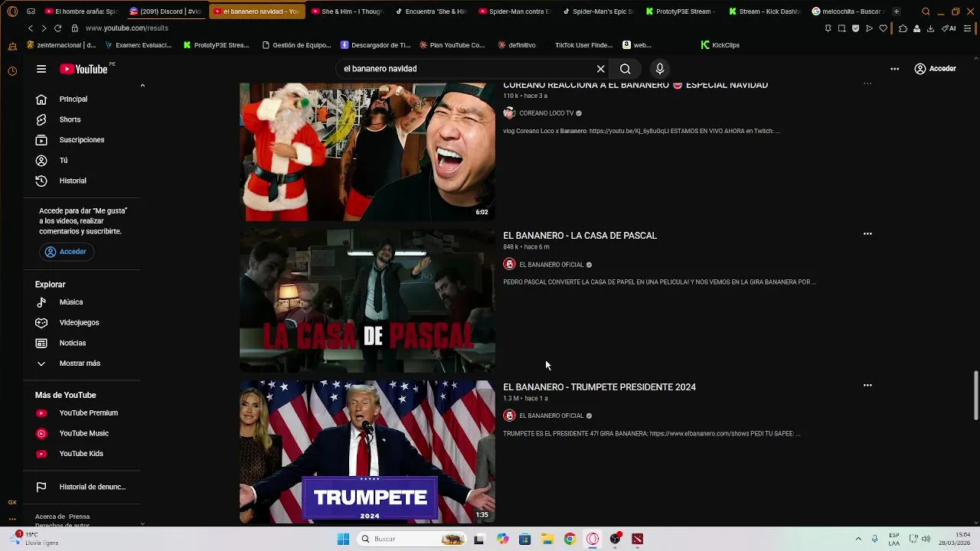Click the page vertical scrollbar thumb
The height and width of the screenshot is (551, 980).
tap(975, 395)
